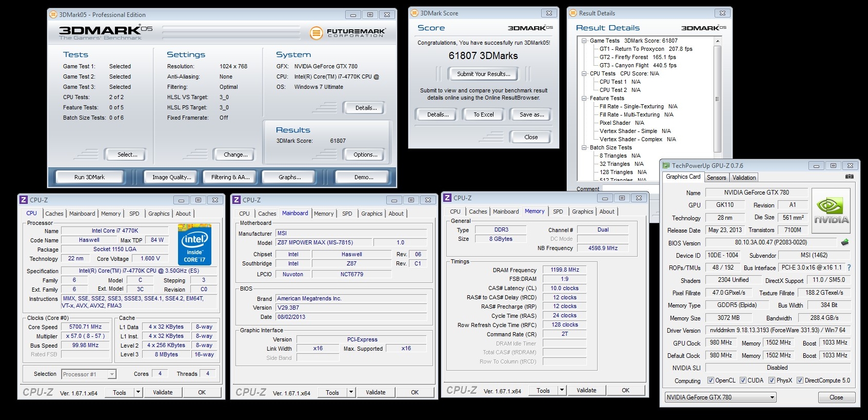
Task: Click Details... in the 3DMark Score window
Action: click(x=438, y=114)
